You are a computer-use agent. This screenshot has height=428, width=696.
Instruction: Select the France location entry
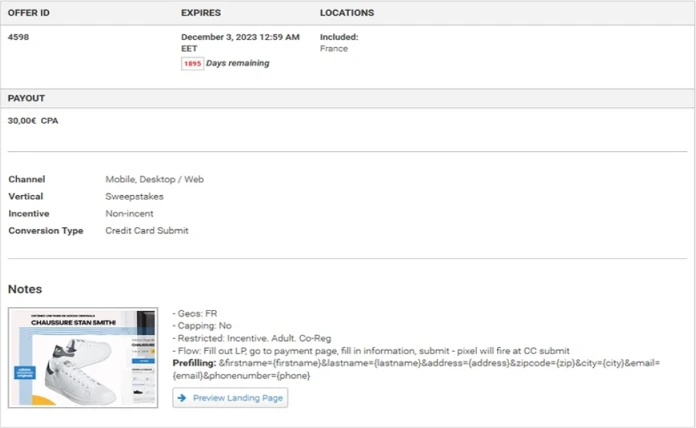tap(334, 48)
